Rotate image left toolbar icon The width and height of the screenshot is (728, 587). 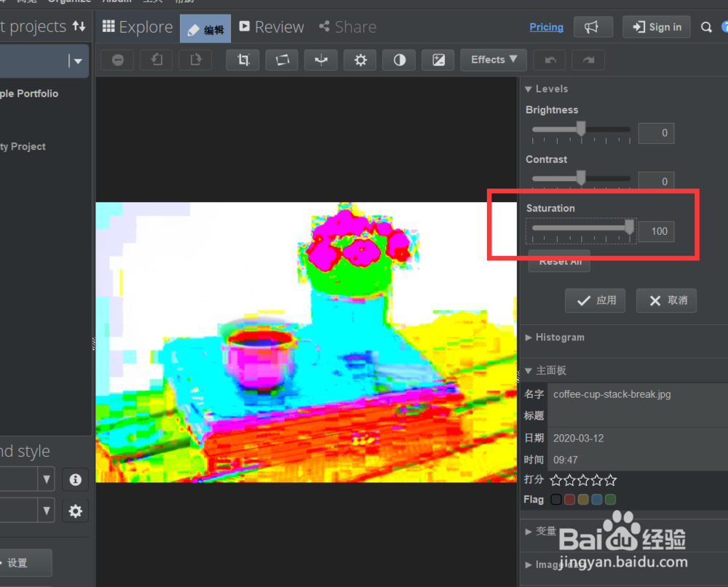click(x=157, y=60)
